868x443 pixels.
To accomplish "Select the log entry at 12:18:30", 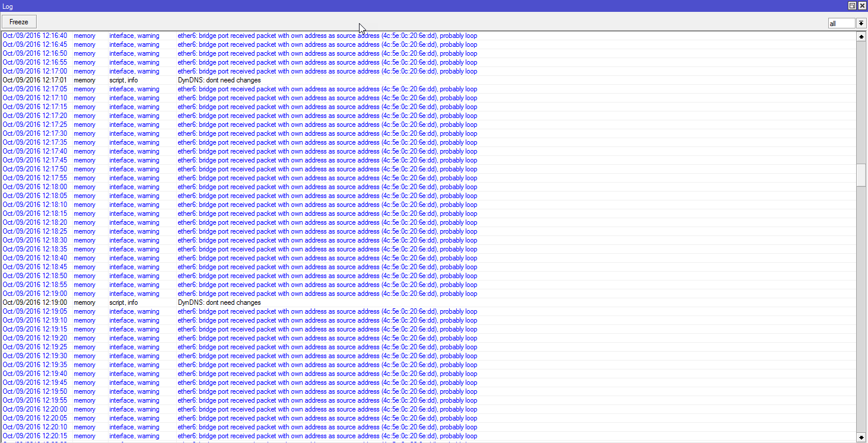I will (429, 240).
